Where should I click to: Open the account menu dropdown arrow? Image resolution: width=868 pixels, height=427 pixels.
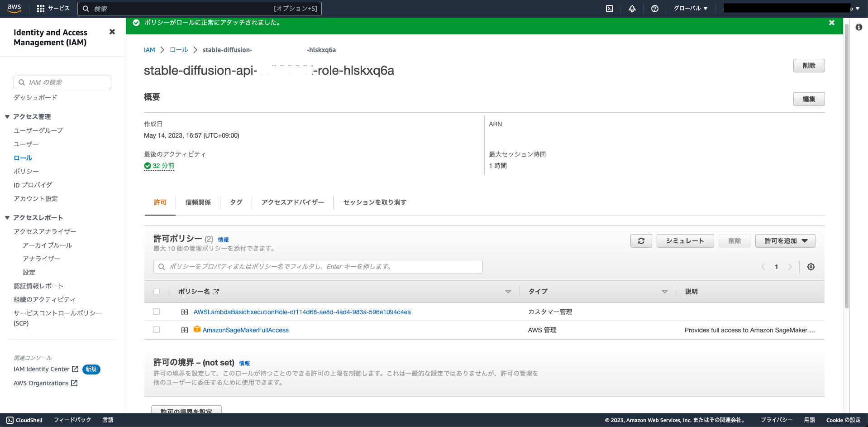pyautogui.click(x=858, y=9)
